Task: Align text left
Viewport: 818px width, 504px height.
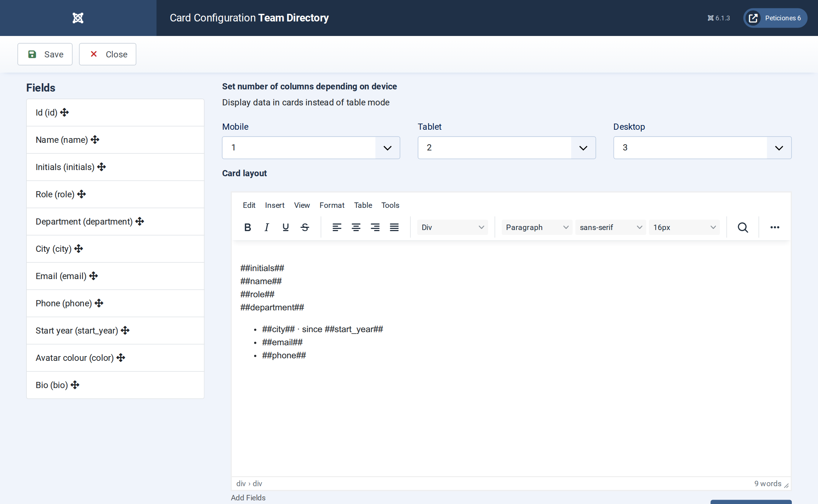Action: click(x=337, y=227)
